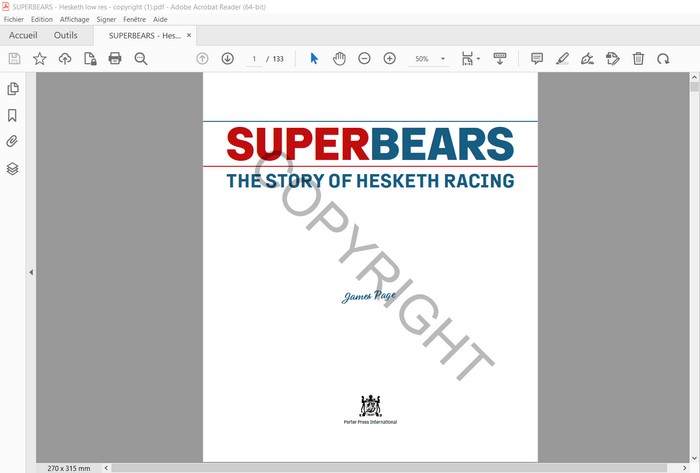Click the read mode keyboard icon
The height and width of the screenshot is (473, 700).
coord(500,58)
